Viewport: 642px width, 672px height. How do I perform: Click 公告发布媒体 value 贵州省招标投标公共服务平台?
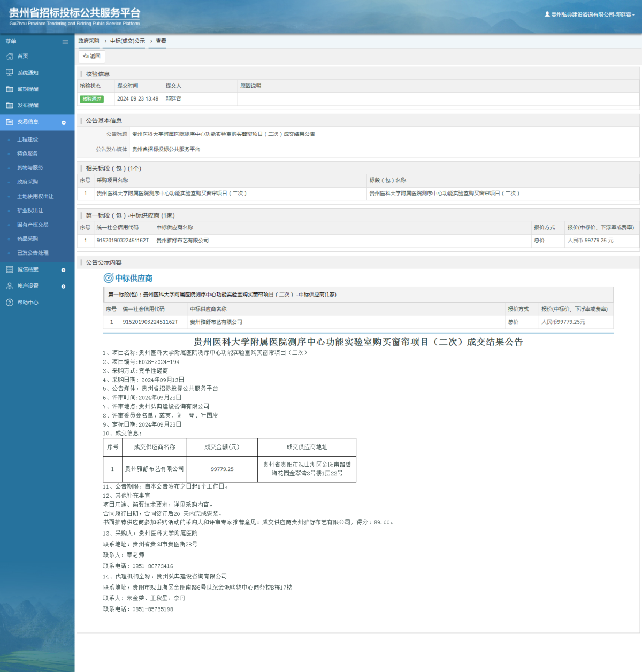click(166, 150)
